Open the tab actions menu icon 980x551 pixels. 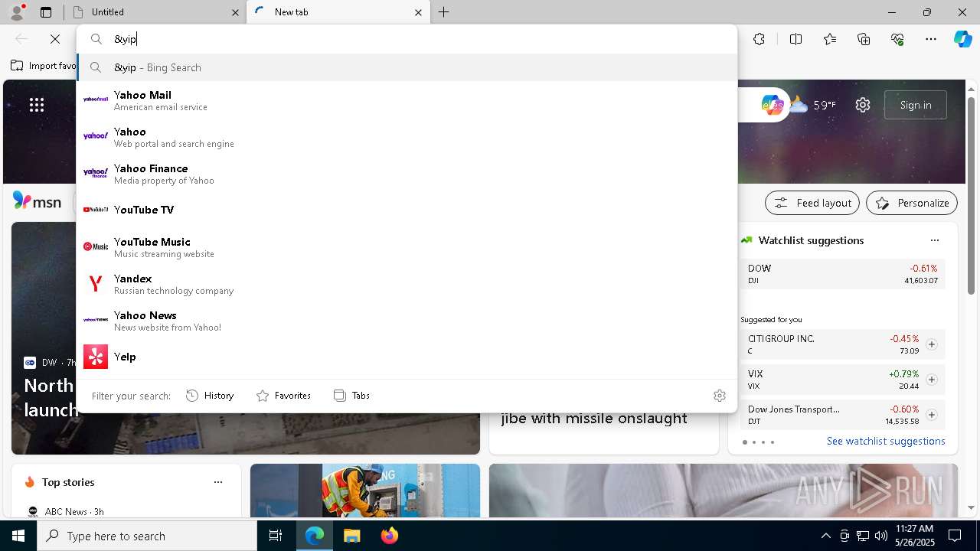46,12
